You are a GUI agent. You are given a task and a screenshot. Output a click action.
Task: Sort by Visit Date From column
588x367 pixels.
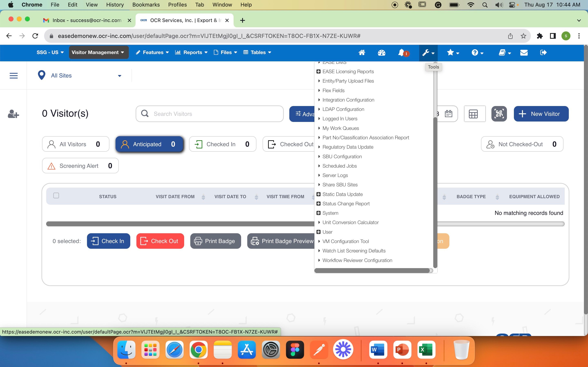[x=203, y=197]
